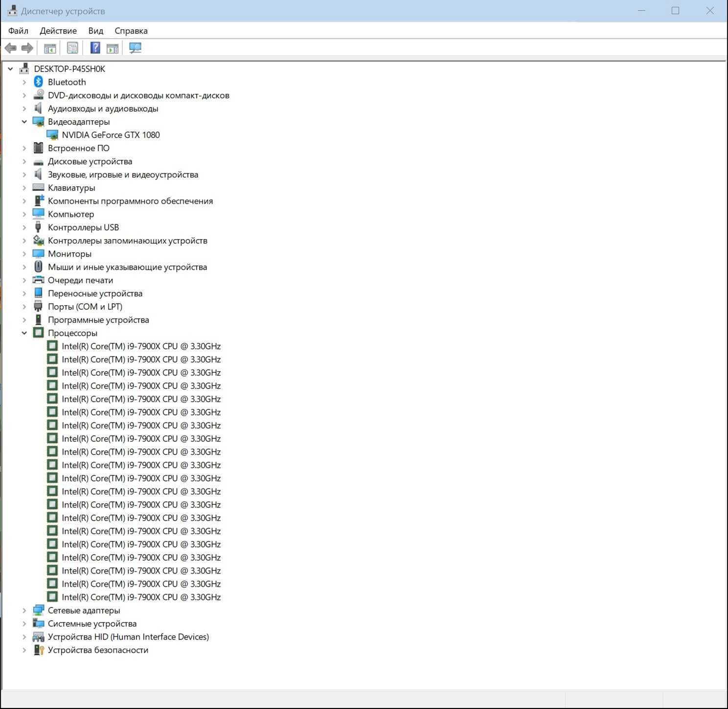The image size is (728, 709).
Task: Click the Show/Hide console tree toolbar icon
Action: [50, 48]
